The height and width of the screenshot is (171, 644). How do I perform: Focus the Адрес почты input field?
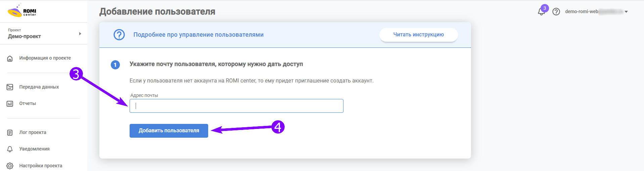(x=236, y=106)
